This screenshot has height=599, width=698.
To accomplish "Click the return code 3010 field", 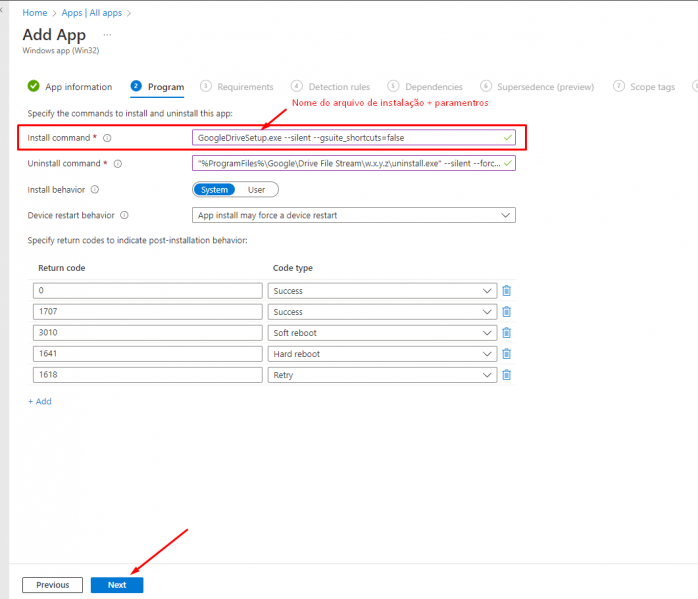I will point(147,332).
